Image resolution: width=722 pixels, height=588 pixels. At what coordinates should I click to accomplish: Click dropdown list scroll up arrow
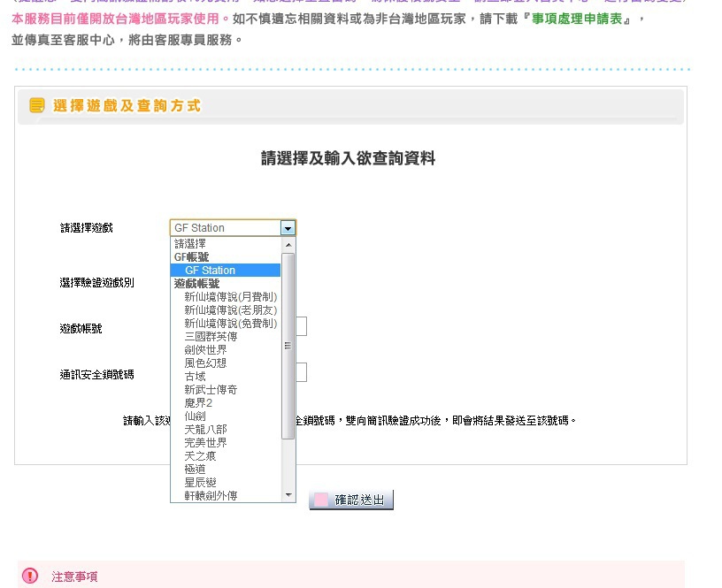[288, 245]
